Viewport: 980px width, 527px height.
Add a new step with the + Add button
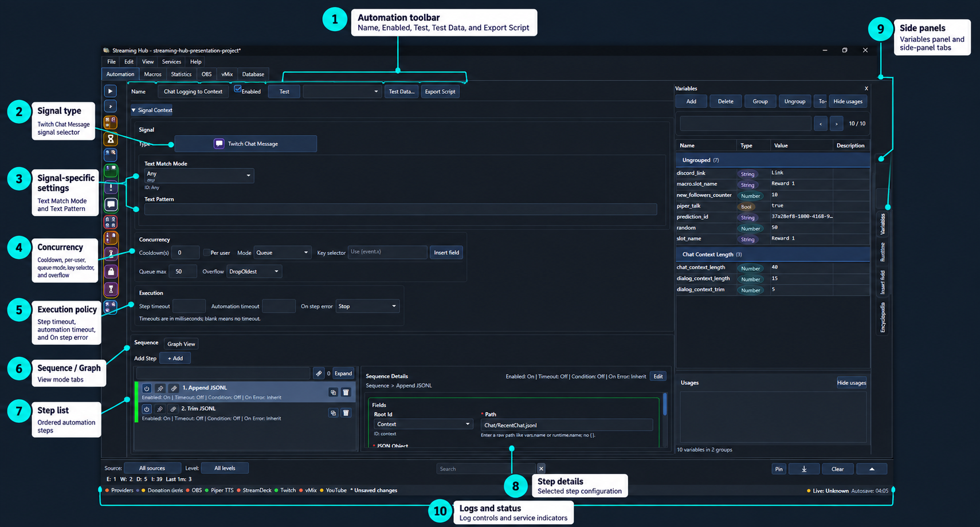coord(175,359)
